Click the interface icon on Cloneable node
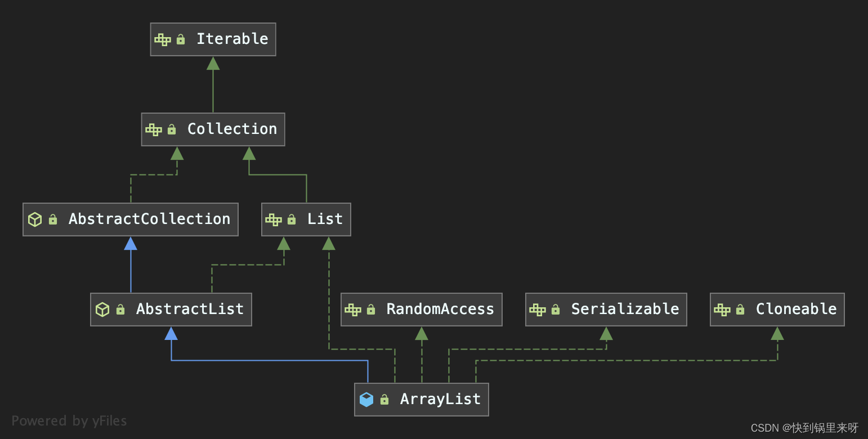The height and width of the screenshot is (439, 868). (x=722, y=310)
